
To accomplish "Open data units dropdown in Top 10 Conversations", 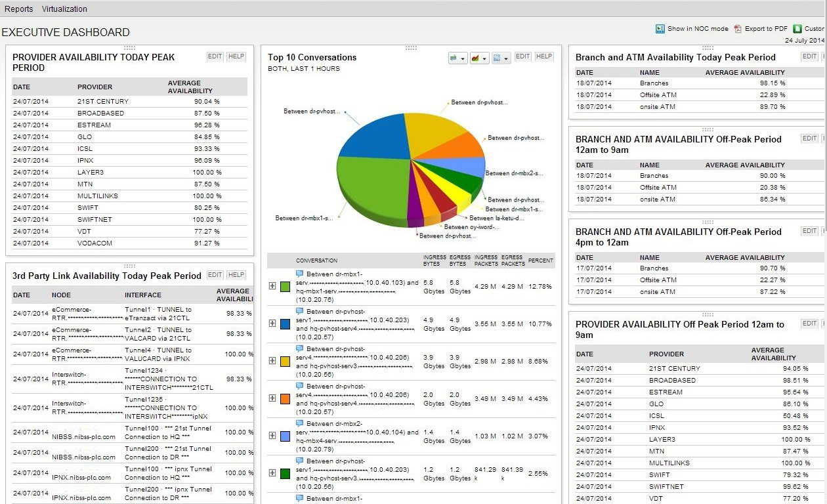I will tap(501, 58).
